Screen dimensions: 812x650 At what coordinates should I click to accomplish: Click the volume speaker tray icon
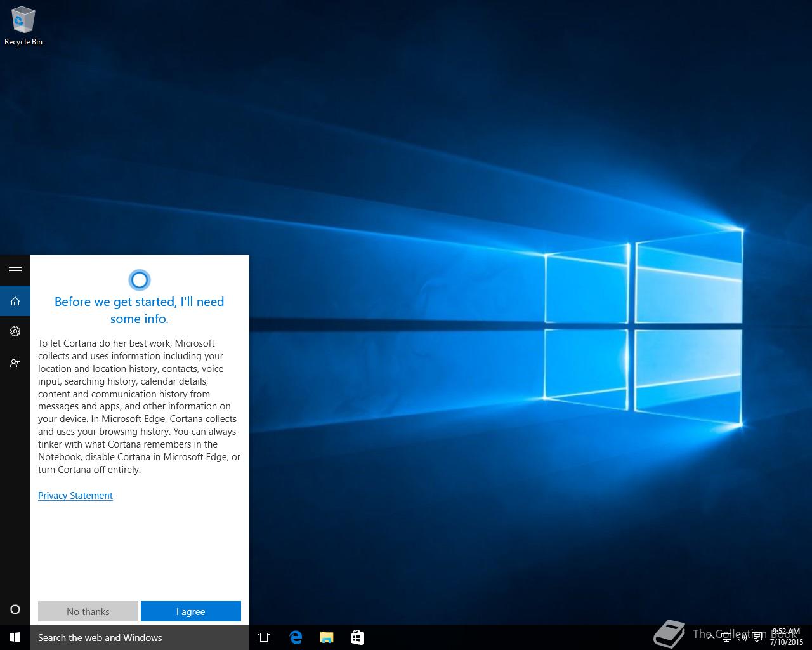click(x=742, y=637)
